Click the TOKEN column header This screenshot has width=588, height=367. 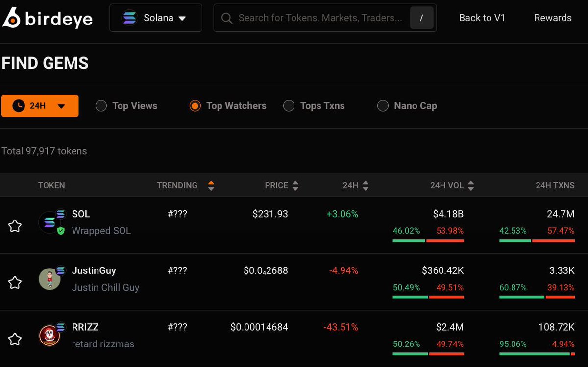click(51, 185)
